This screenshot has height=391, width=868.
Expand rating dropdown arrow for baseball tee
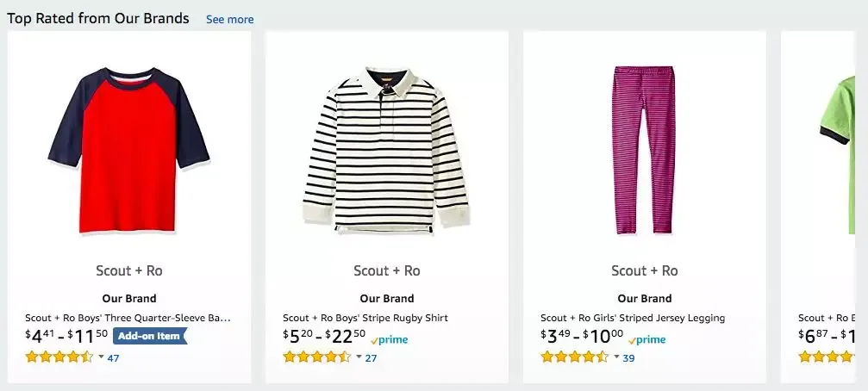[101, 357]
